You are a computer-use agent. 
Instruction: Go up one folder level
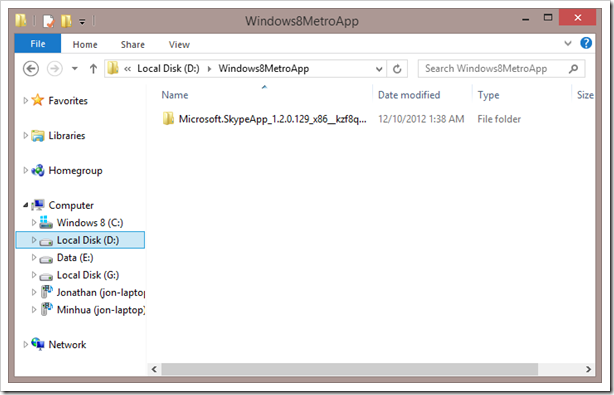[x=93, y=69]
